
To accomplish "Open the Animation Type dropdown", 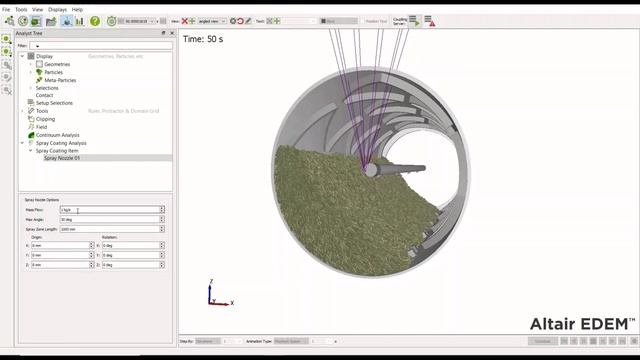I will [x=291, y=341].
